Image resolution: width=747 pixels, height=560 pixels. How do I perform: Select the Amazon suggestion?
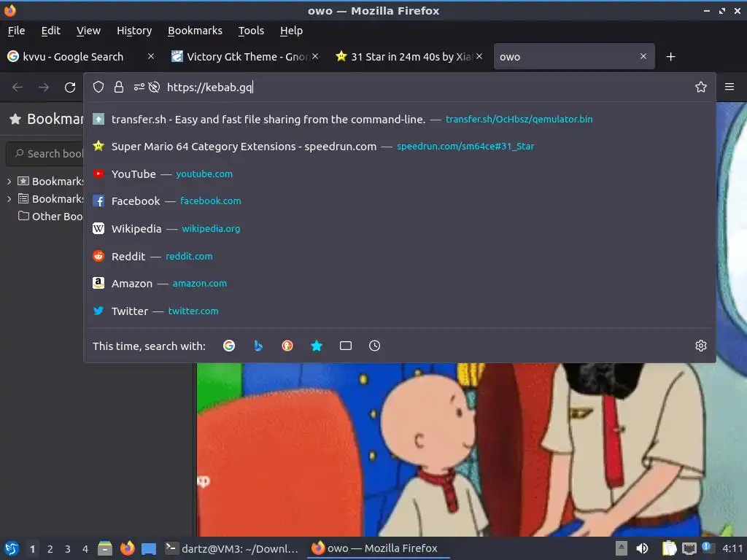399,284
